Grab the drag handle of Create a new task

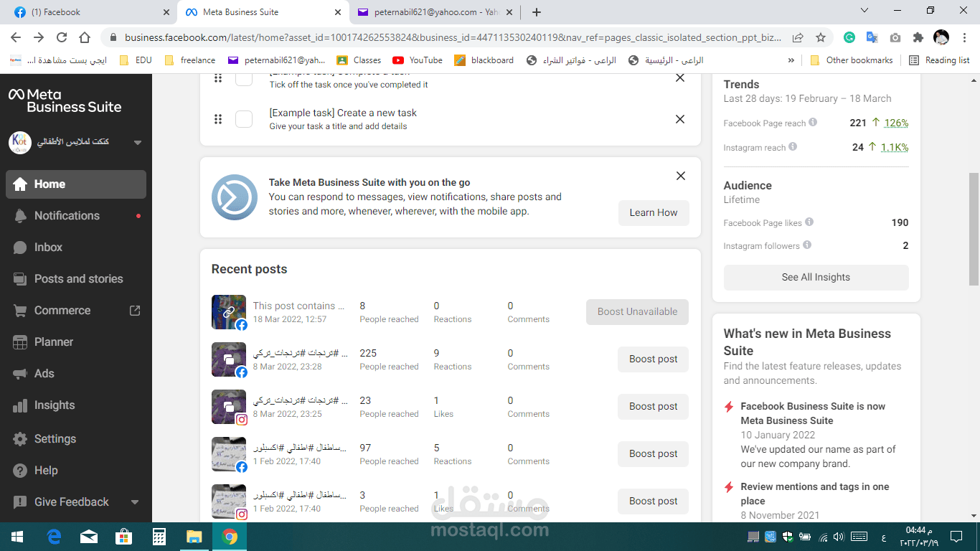[x=218, y=119]
